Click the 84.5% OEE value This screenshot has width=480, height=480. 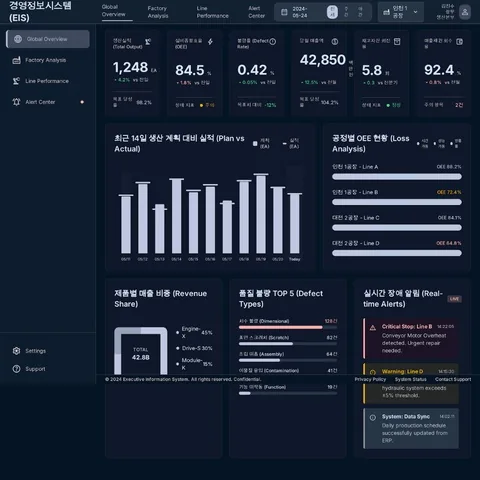click(193, 70)
